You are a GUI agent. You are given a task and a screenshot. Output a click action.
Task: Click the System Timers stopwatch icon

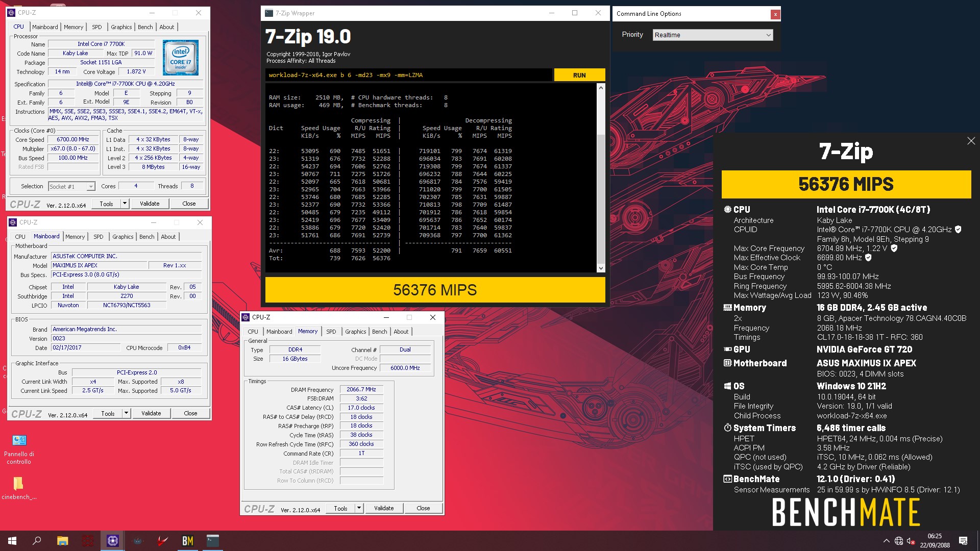(x=728, y=428)
